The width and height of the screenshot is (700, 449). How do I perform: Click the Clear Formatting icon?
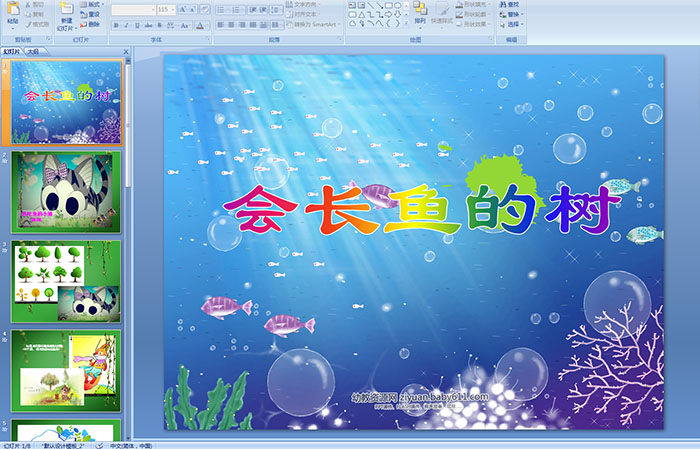point(204,9)
